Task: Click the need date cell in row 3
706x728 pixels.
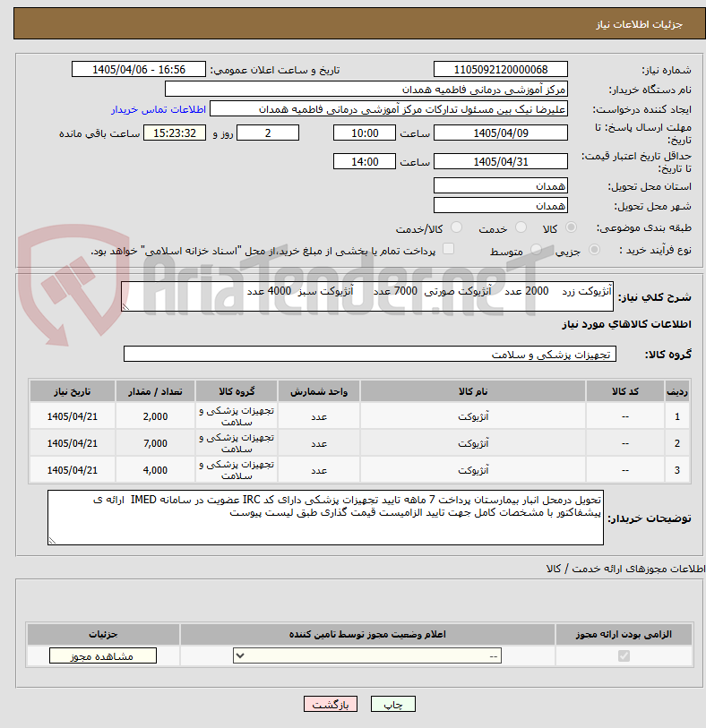Action: (x=72, y=470)
